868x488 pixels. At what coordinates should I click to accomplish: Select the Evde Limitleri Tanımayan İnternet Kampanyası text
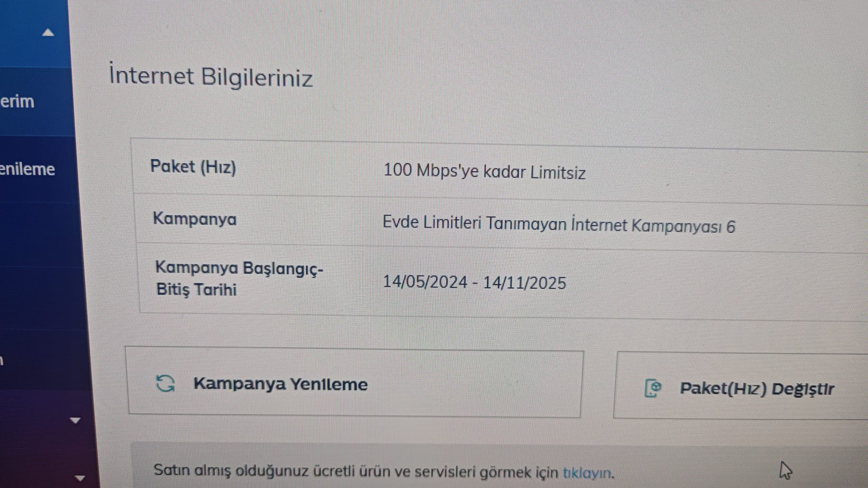(559, 224)
